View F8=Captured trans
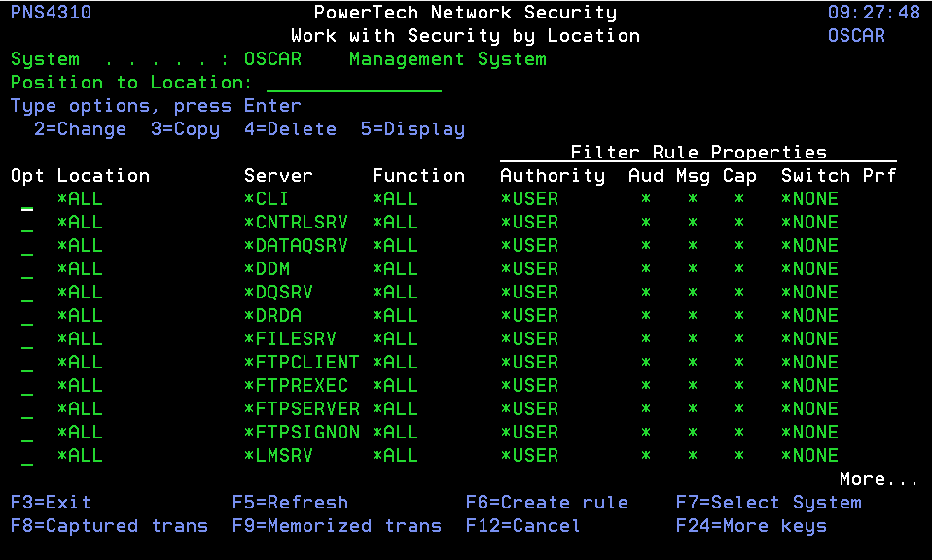 point(109,526)
